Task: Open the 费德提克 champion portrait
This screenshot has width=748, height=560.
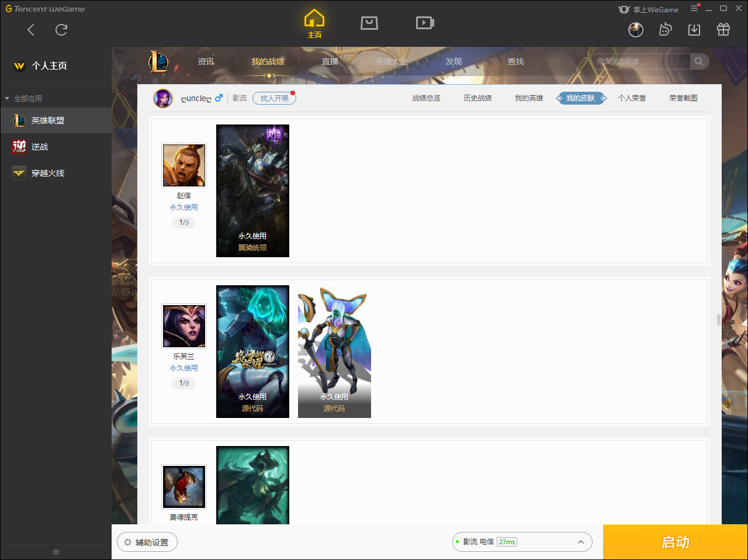Action: coord(184,487)
